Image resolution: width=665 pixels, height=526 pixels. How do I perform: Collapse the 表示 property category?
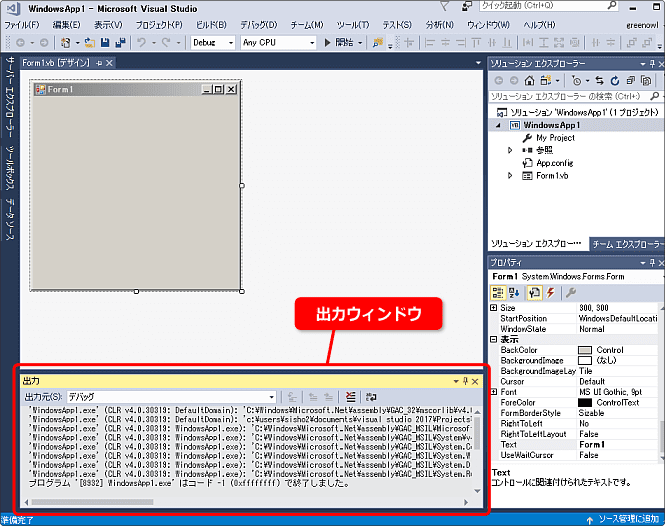pos(494,339)
